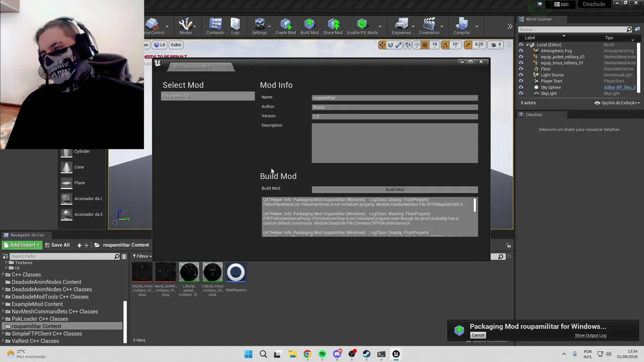Open the Spotify taskbar icon

tap(322, 354)
